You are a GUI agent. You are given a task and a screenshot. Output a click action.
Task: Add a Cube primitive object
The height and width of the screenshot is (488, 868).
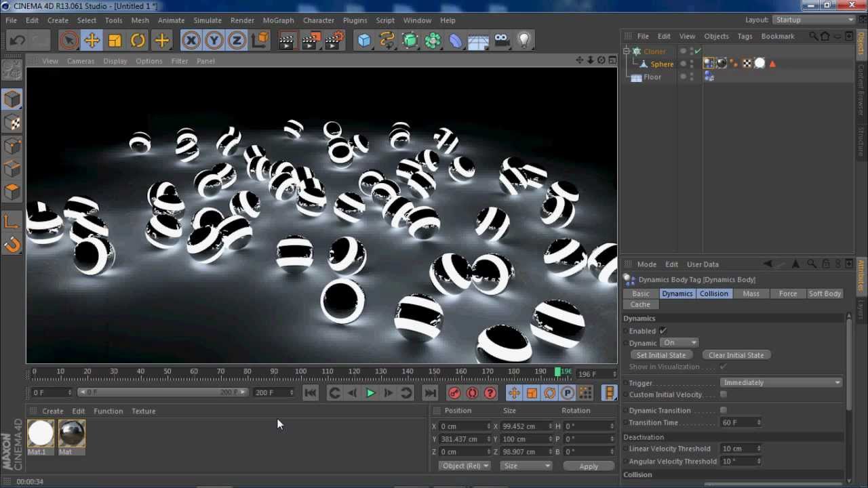tap(364, 41)
